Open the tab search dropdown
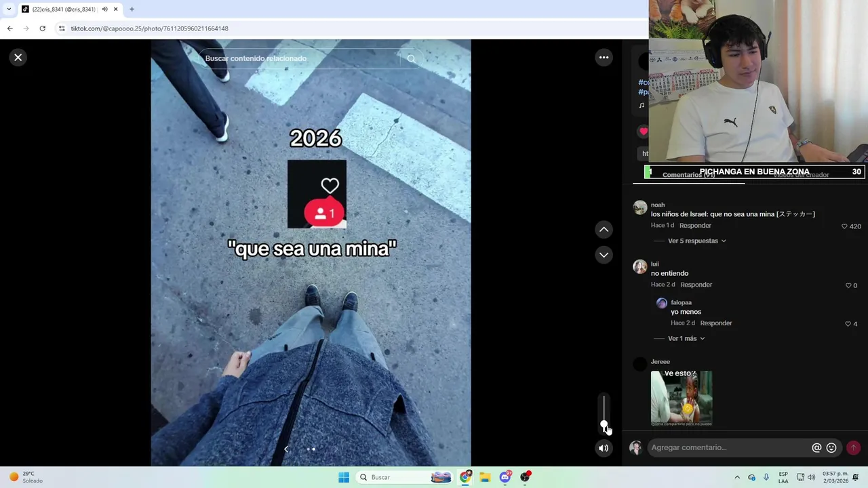Image resolution: width=868 pixels, height=488 pixels. point(9,9)
